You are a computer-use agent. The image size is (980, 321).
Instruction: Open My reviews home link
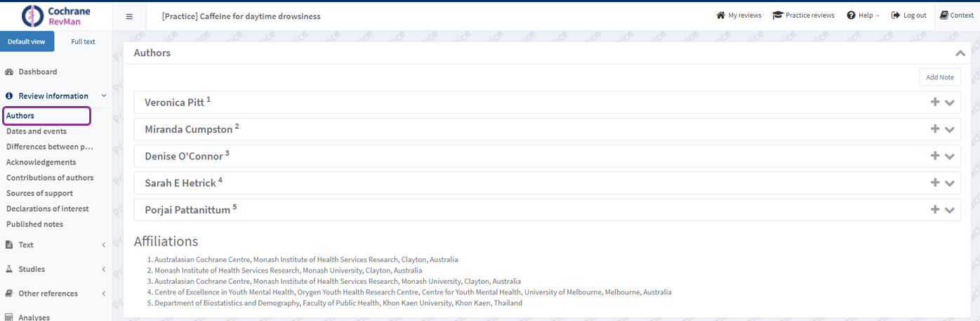click(739, 15)
